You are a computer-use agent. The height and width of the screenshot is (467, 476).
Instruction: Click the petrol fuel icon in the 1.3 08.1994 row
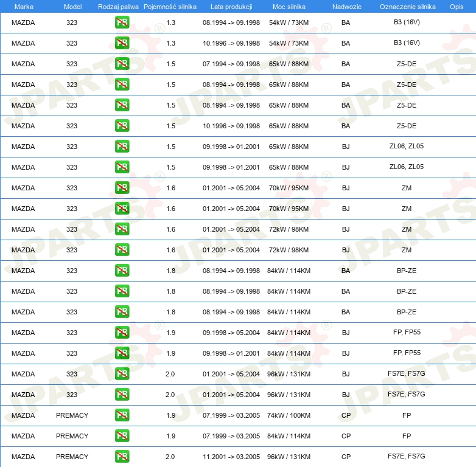click(x=122, y=22)
